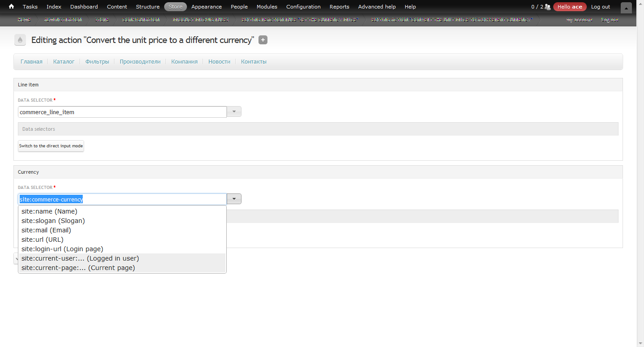Viewport: 644px width, 347px height.
Task: Switch to the Новости tab
Action: (x=219, y=61)
